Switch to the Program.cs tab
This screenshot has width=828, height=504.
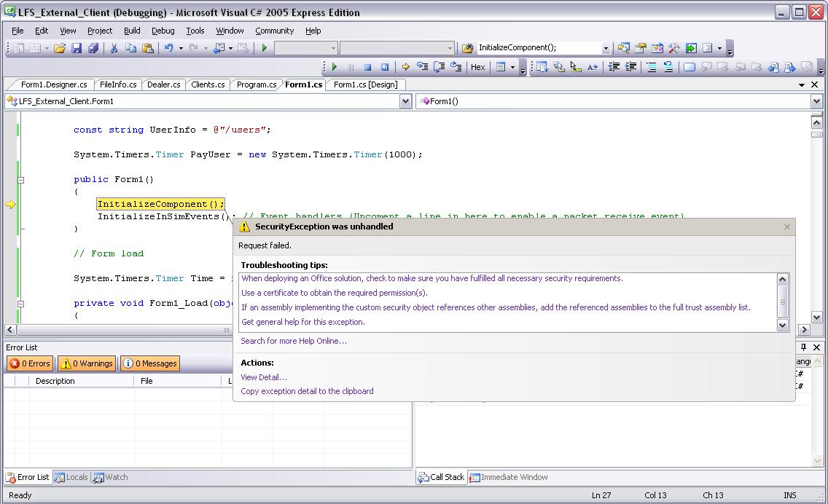(x=257, y=84)
